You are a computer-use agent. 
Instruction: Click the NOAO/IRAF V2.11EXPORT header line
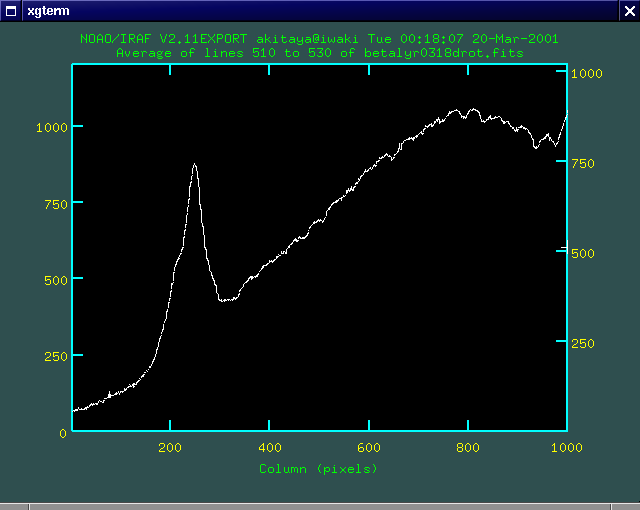[319, 39]
